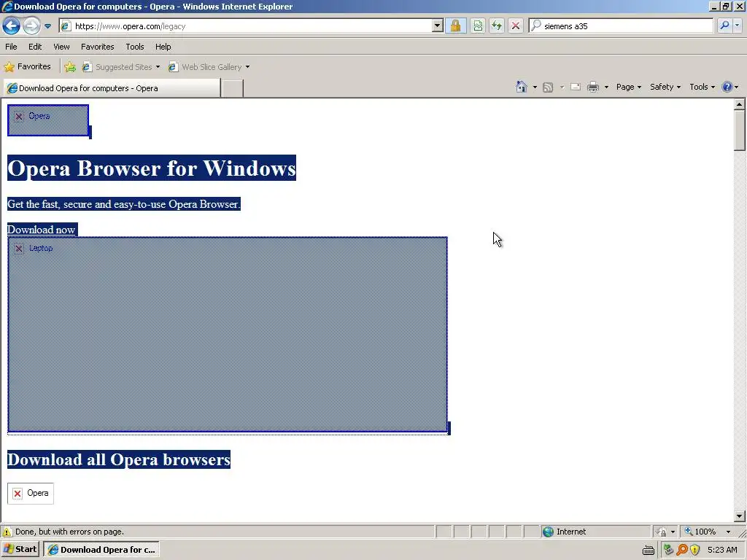Click the Read Mail envelope icon
The image size is (747, 560).
pyautogui.click(x=576, y=87)
